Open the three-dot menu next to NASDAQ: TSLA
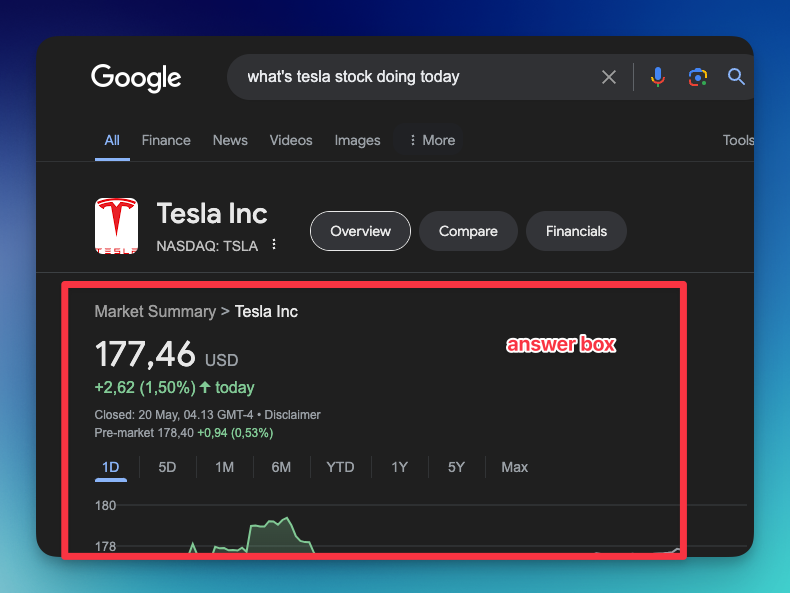Image resolution: width=790 pixels, height=593 pixels. coord(274,244)
